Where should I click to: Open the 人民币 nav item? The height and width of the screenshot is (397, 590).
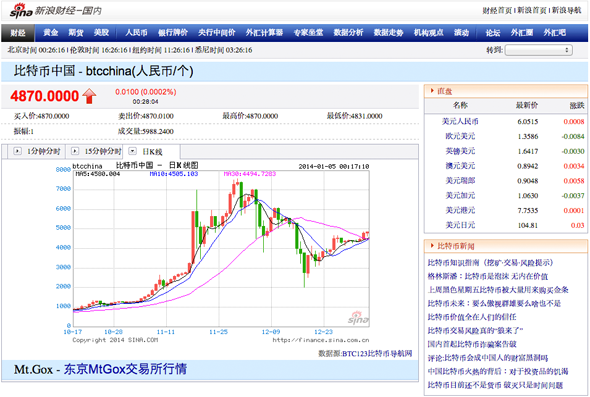(x=136, y=33)
